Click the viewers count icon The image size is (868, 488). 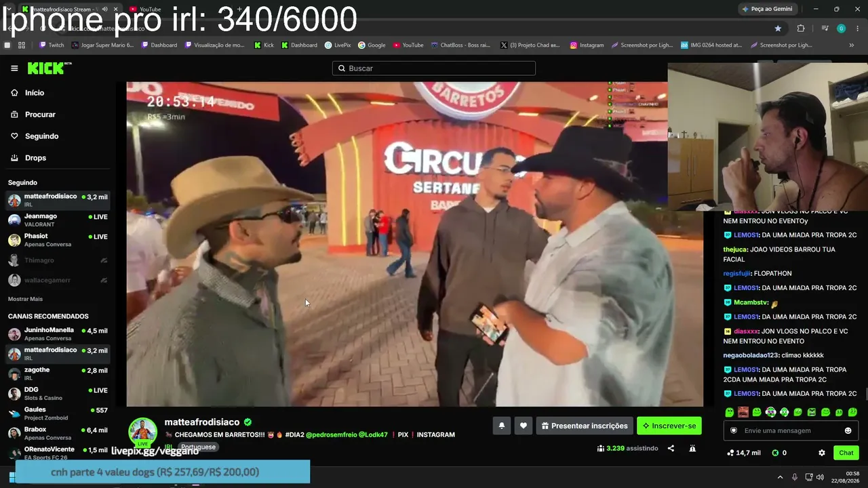(601, 448)
